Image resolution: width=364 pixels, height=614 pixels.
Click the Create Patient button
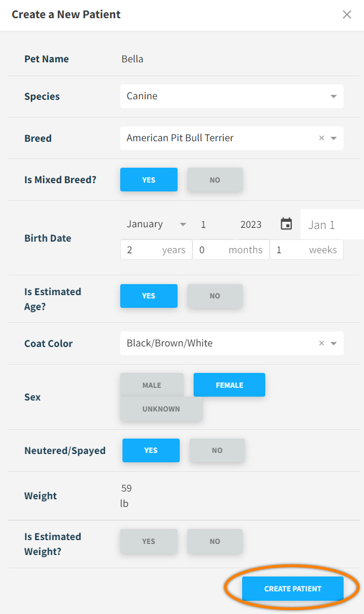coord(292,589)
